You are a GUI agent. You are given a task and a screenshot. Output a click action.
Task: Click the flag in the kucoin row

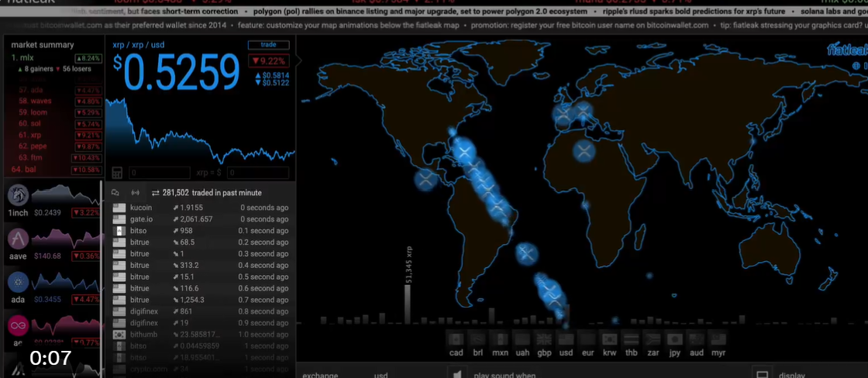119,208
